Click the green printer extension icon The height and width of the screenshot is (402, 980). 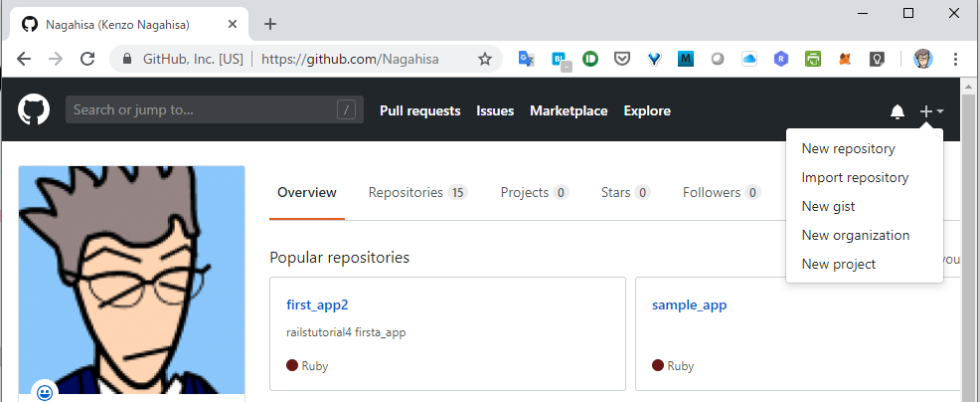pos(813,60)
